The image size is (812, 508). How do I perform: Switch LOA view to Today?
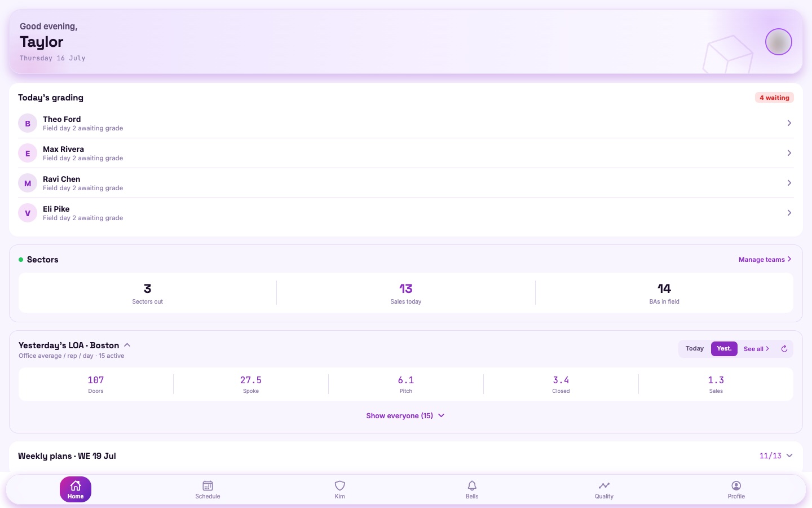point(695,349)
